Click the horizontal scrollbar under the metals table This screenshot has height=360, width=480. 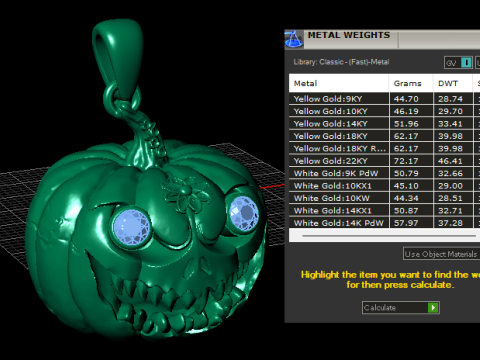point(389,236)
